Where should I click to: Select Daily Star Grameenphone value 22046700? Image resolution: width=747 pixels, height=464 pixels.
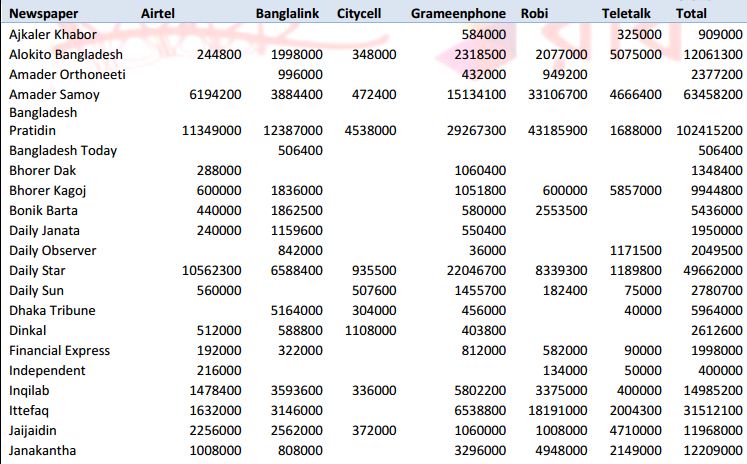tap(476, 271)
